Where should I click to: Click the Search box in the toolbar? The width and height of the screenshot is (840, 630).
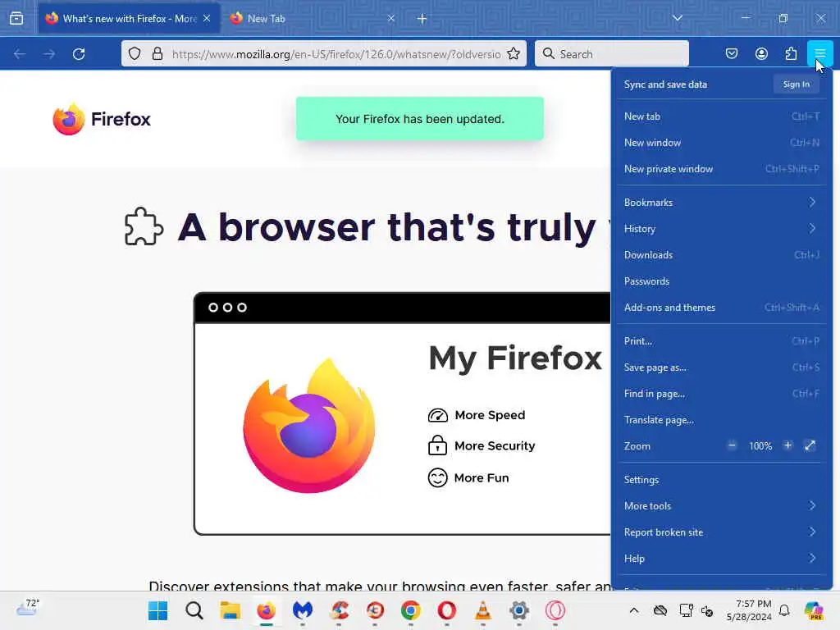point(612,53)
